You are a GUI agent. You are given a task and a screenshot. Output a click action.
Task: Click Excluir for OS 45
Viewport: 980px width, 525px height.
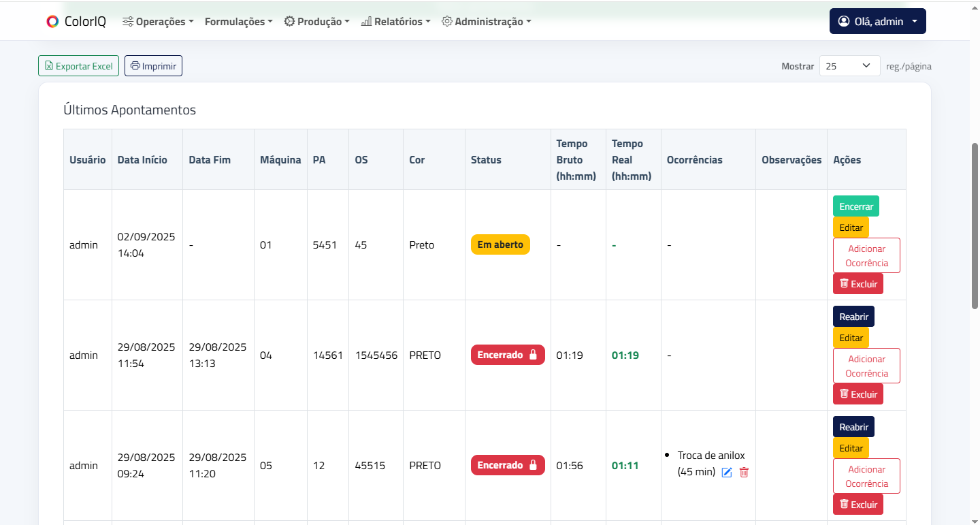(x=858, y=284)
